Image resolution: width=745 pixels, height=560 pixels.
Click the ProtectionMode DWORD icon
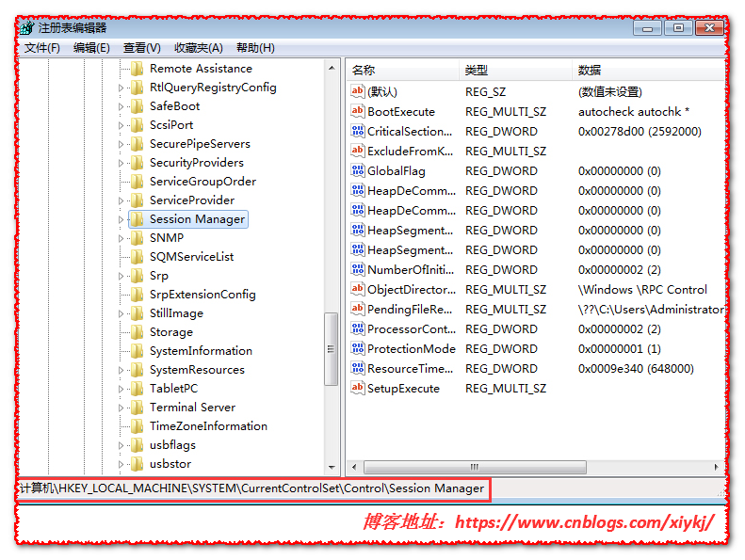[x=357, y=348]
